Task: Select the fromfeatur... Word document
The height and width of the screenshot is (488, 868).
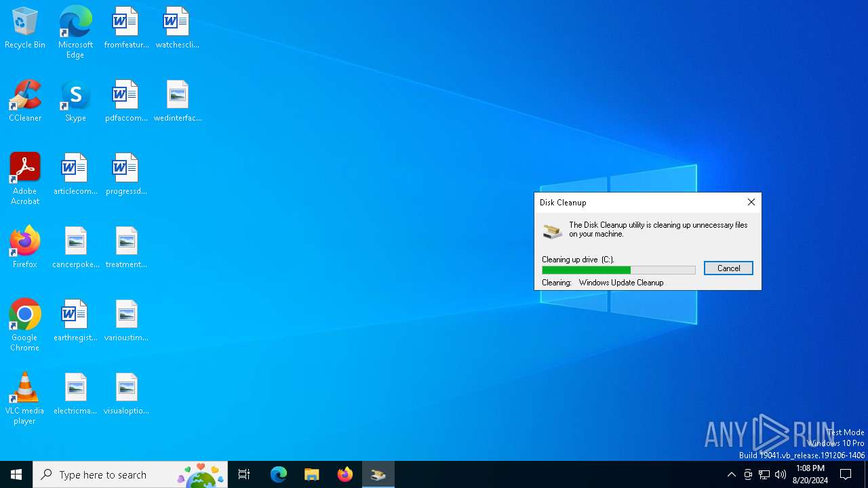Action: tap(126, 28)
